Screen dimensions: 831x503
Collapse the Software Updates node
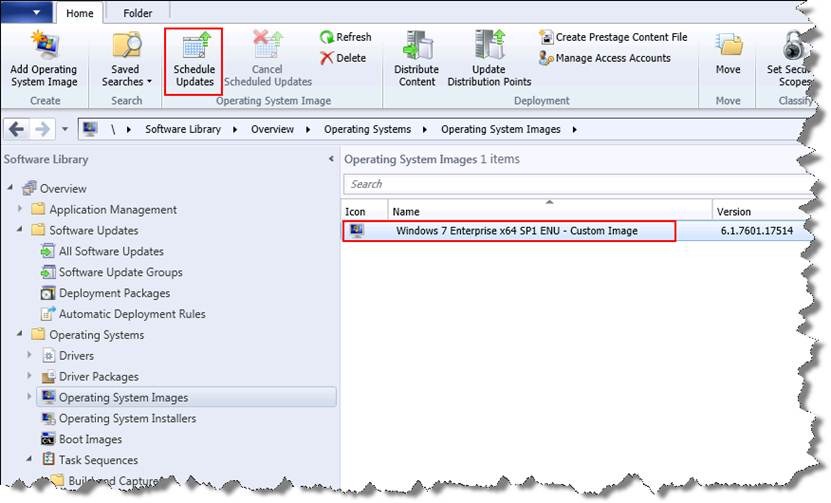coord(20,230)
